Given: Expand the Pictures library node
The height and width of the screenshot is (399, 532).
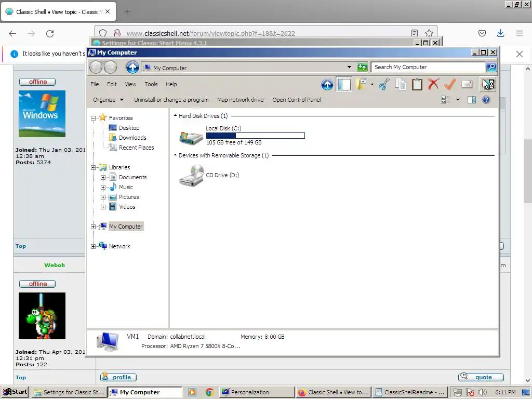Looking at the screenshot, I should click(103, 197).
